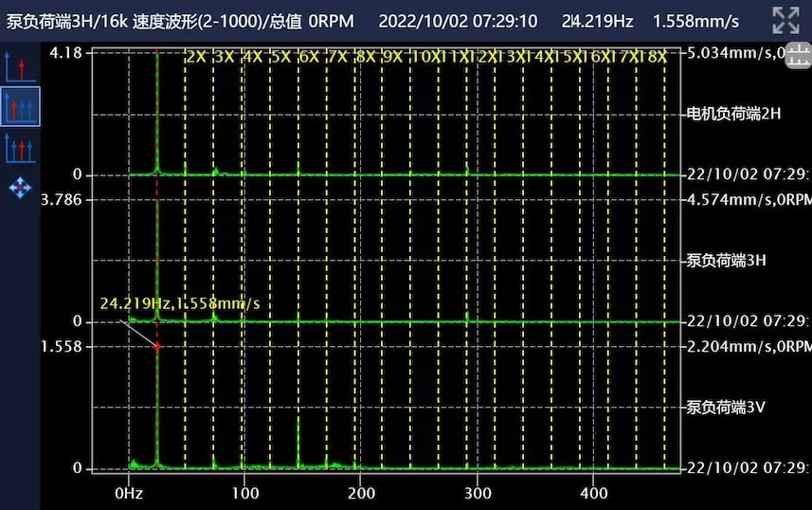The height and width of the screenshot is (510, 812).
Task: Click the 5.034mm/s overall value readout
Action: tap(731, 53)
